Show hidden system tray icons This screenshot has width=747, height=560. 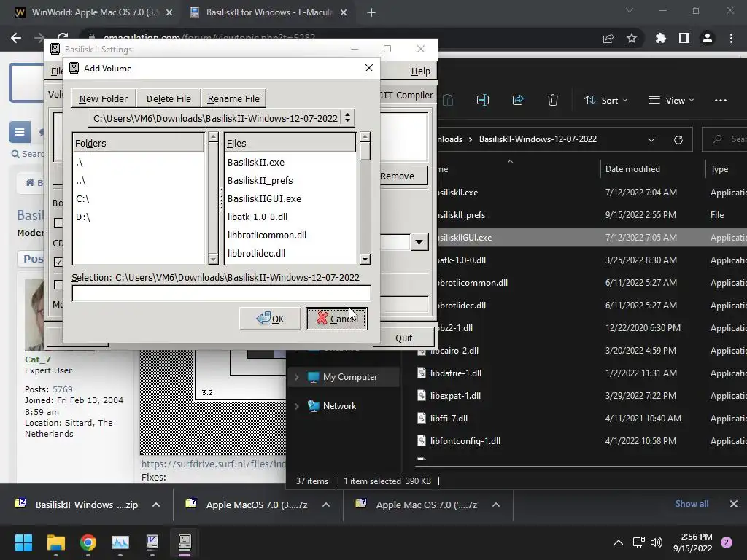619,542
